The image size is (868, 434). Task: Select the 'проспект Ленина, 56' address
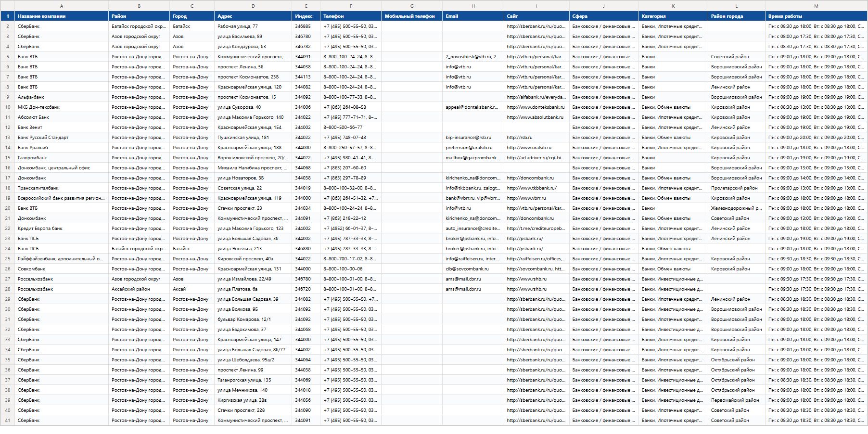click(253, 67)
